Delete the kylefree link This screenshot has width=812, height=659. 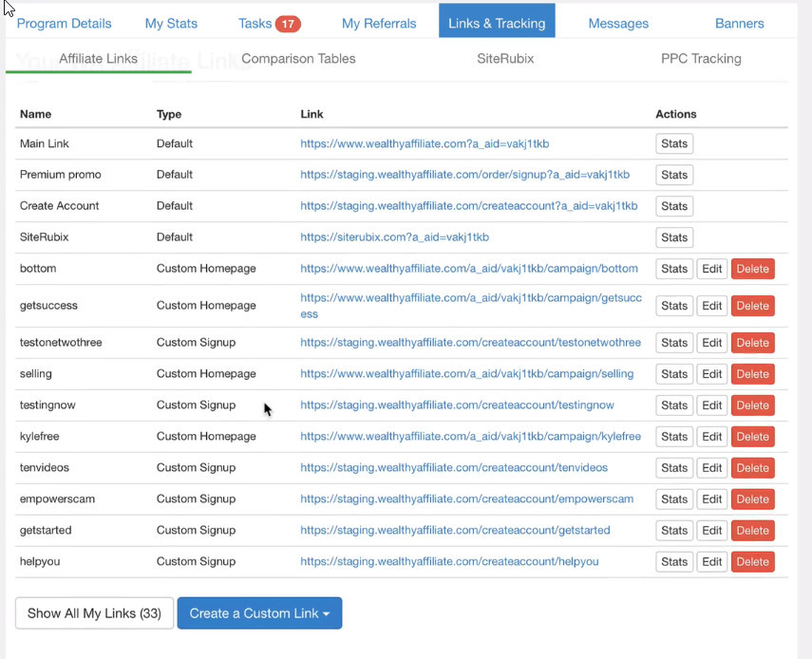click(753, 437)
